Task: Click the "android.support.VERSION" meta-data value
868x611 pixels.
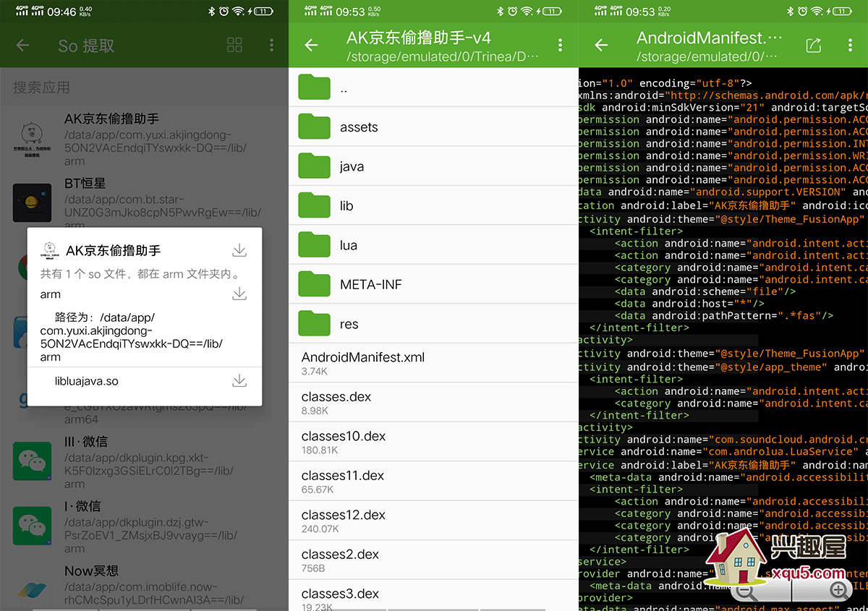Action: tap(767, 192)
